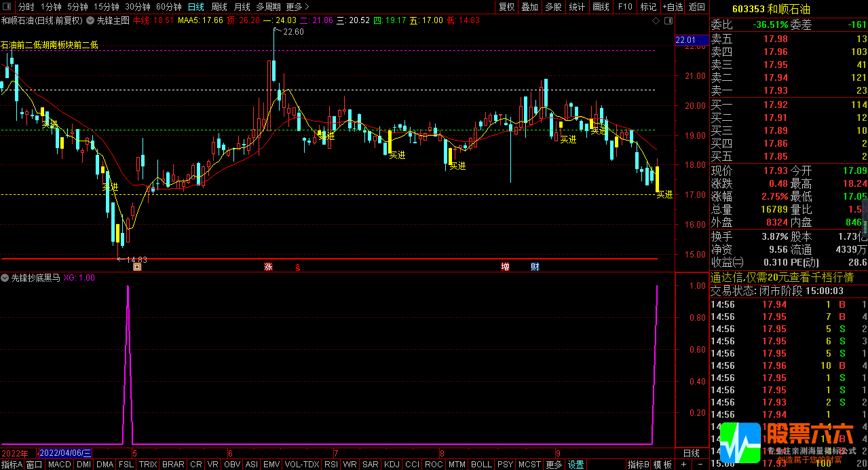Viewport: 868px width, 470px height.
Task: Select the 日线 daily period tab
Action: point(195,7)
